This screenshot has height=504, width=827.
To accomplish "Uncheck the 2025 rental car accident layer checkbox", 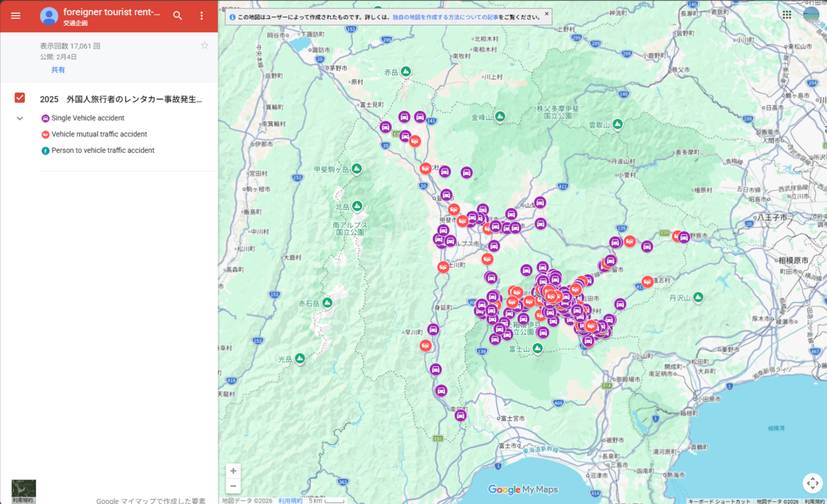I will click(20, 98).
